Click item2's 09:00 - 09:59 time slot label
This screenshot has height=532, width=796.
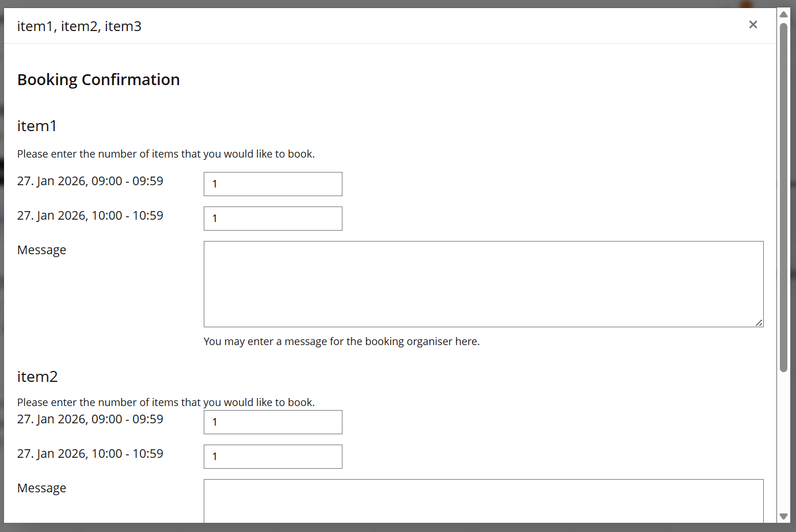pos(90,419)
